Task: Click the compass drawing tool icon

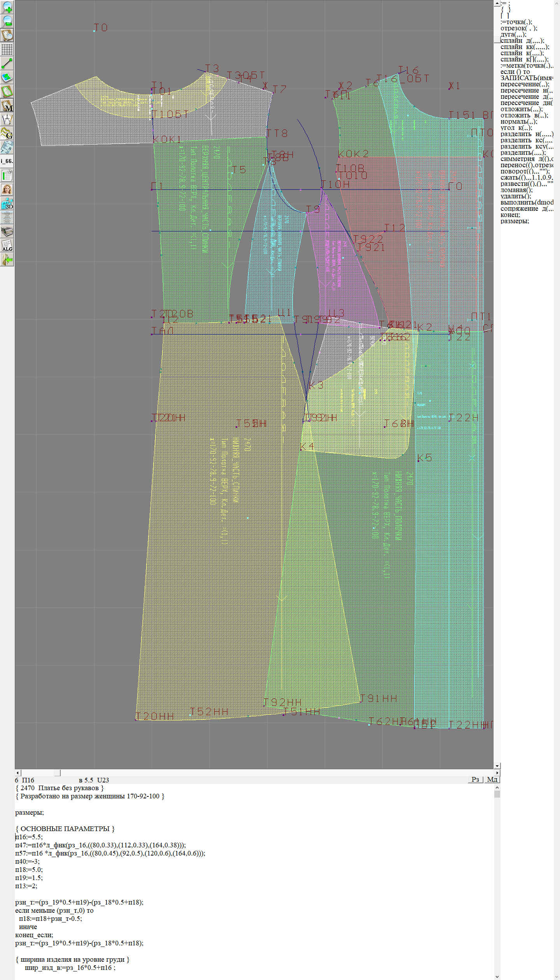Action: [x=7, y=119]
